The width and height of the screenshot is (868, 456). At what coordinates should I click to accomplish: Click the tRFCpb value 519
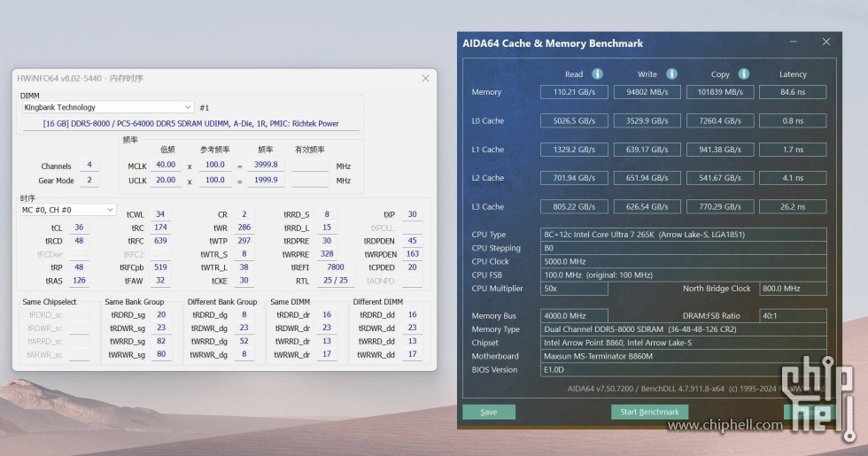(x=160, y=267)
